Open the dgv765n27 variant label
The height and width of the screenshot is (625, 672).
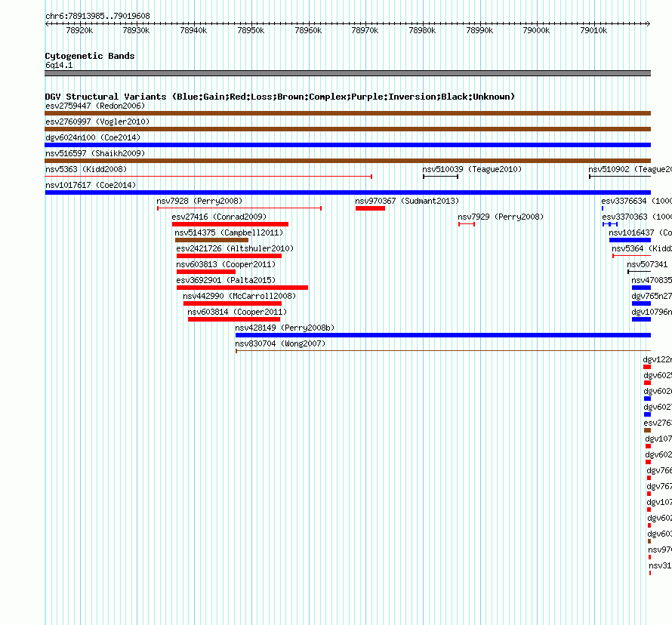652,296
